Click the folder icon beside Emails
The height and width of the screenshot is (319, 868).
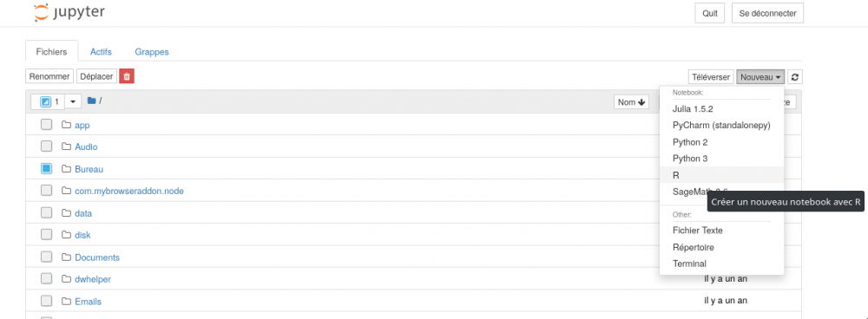click(67, 302)
